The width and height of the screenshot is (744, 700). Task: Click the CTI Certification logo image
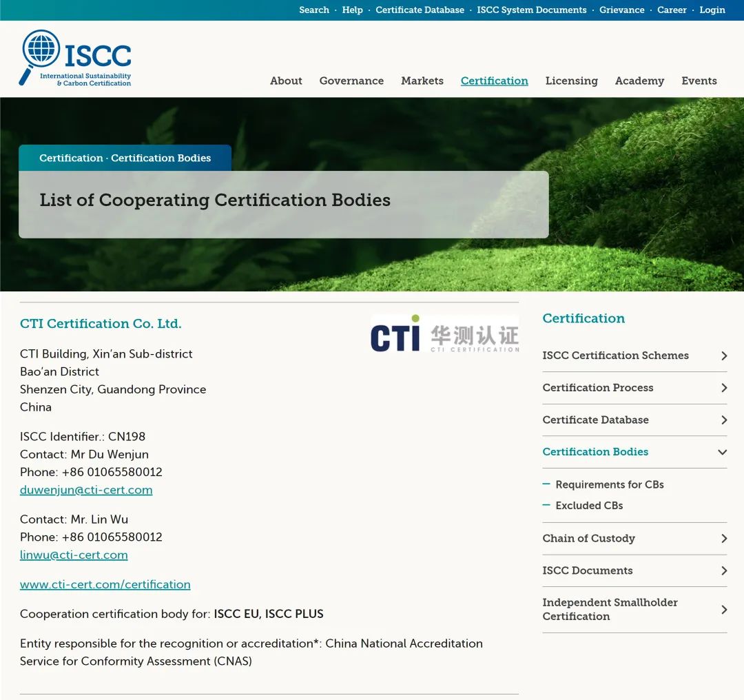pyautogui.click(x=444, y=333)
